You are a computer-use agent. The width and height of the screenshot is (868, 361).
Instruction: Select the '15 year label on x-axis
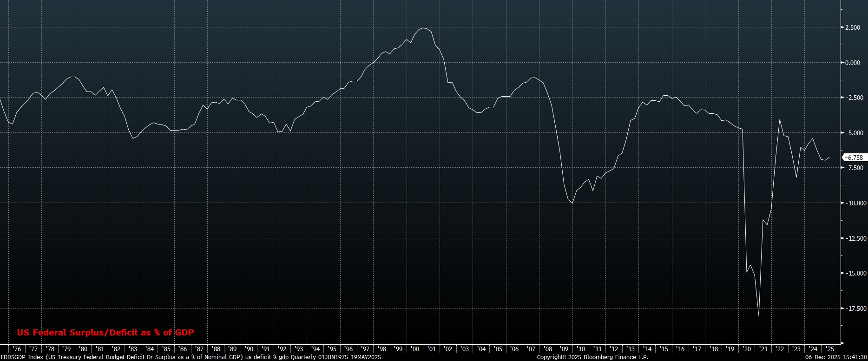(x=664, y=349)
